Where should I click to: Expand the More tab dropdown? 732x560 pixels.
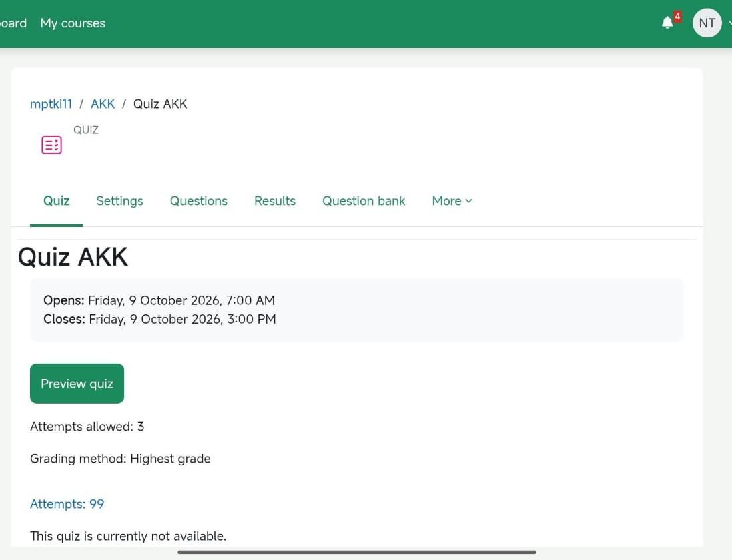[x=452, y=201]
